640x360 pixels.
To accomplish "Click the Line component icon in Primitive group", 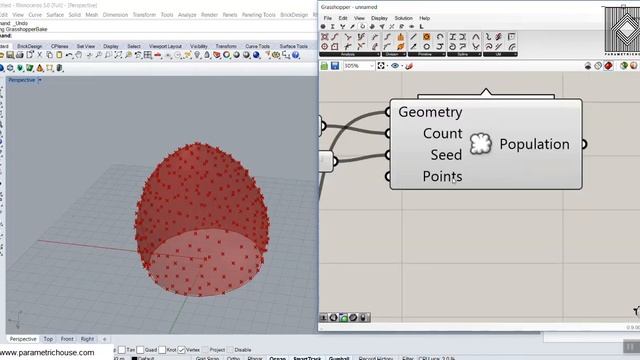I will coord(413,37).
